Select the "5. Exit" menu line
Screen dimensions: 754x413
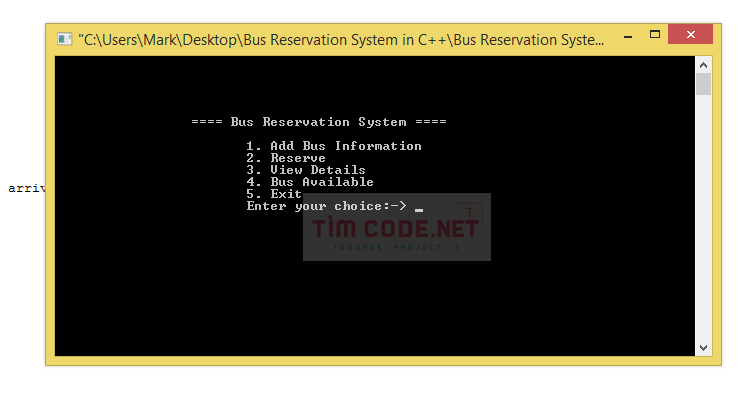274,194
